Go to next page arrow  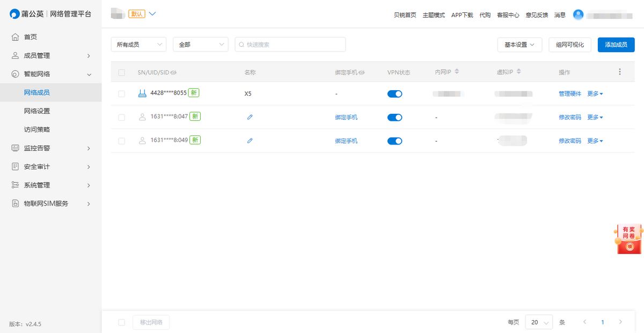(620, 322)
